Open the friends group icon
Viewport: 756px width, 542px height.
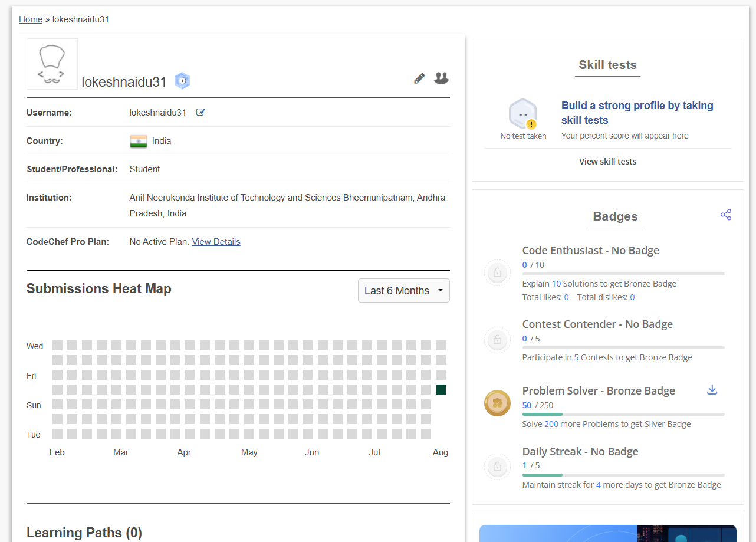click(x=441, y=78)
